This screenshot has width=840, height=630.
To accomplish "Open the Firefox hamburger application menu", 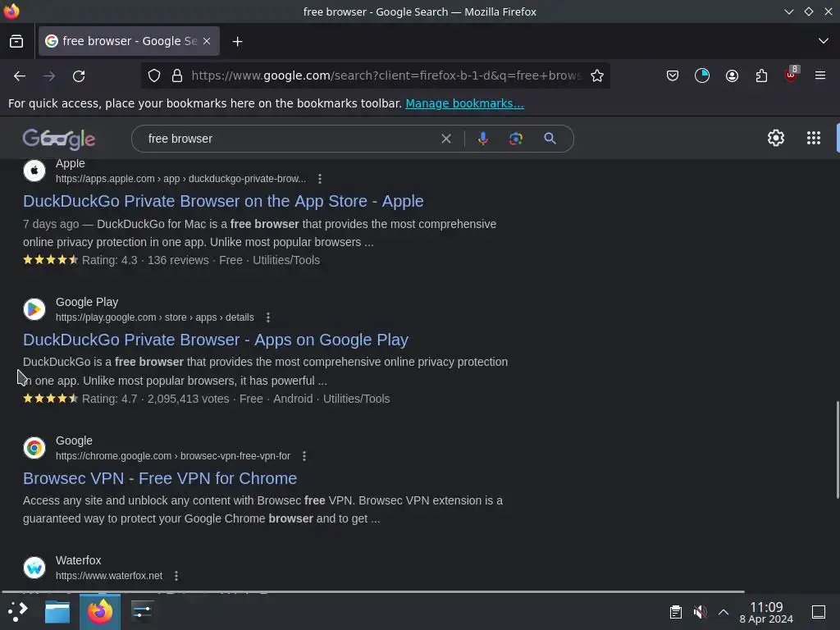I will 820,75.
